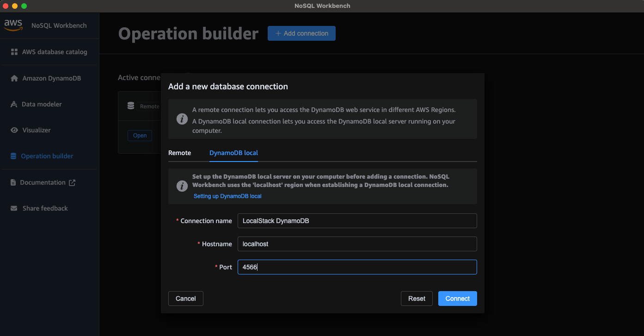644x336 pixels.
Task: Click the Operation builder page heading
Action: coord(188,34)
